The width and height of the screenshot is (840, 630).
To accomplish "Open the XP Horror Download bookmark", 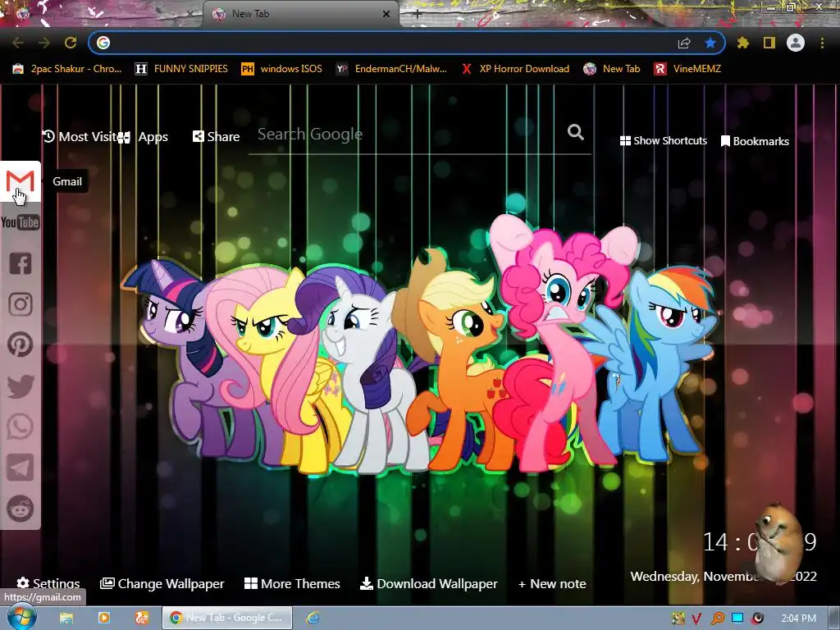I will (x=515, y=69).
